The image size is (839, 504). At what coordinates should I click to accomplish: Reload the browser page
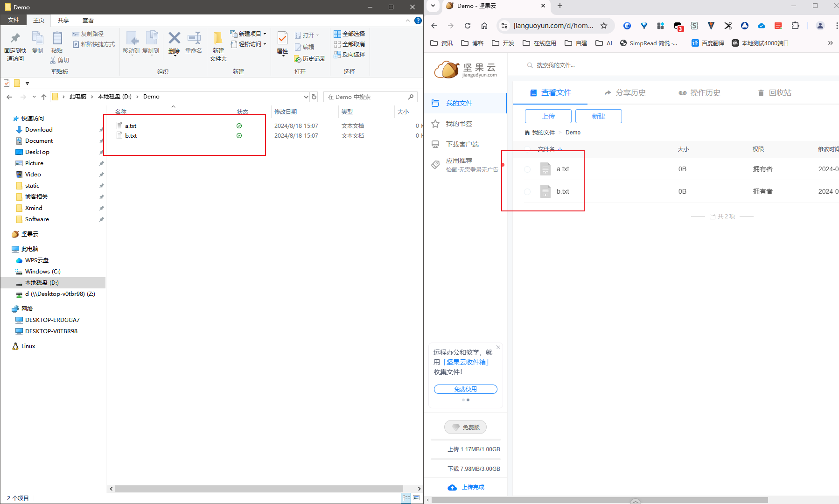468,26
